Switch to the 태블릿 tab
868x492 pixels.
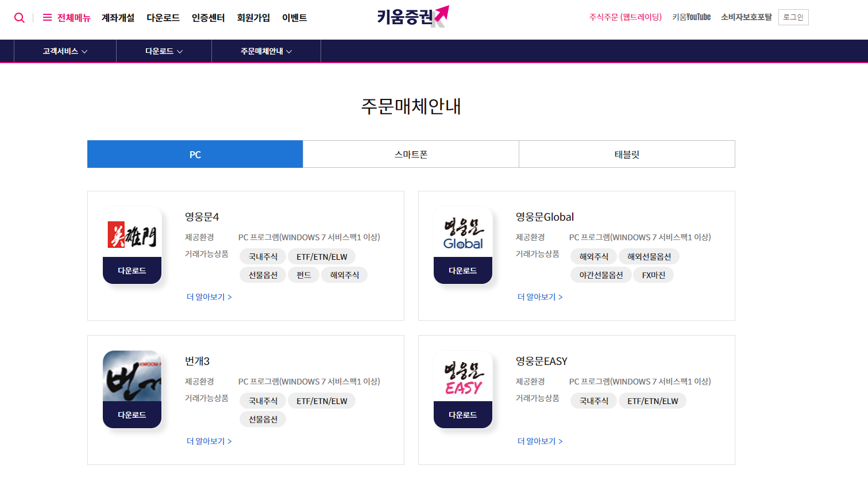click(627, 154)
